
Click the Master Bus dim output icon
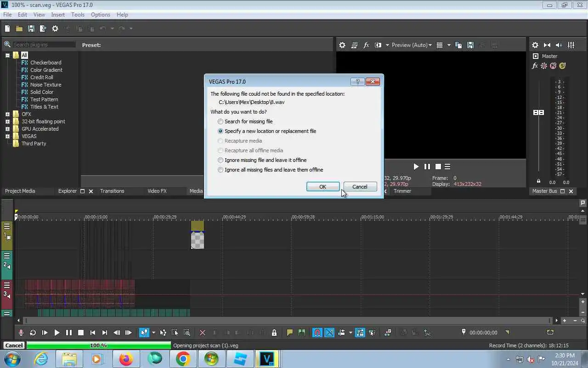point(559,45)
